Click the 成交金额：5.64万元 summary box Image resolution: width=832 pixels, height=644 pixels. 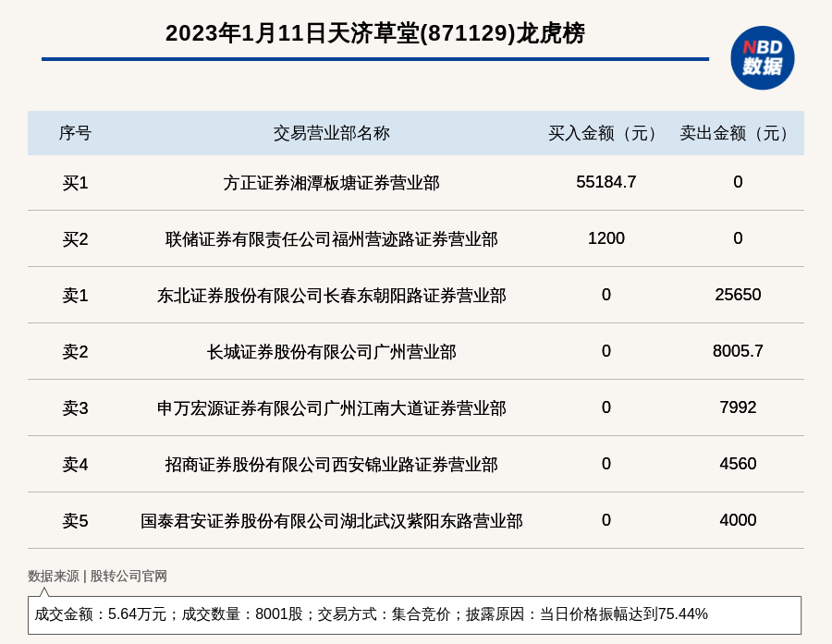point(414,614)
